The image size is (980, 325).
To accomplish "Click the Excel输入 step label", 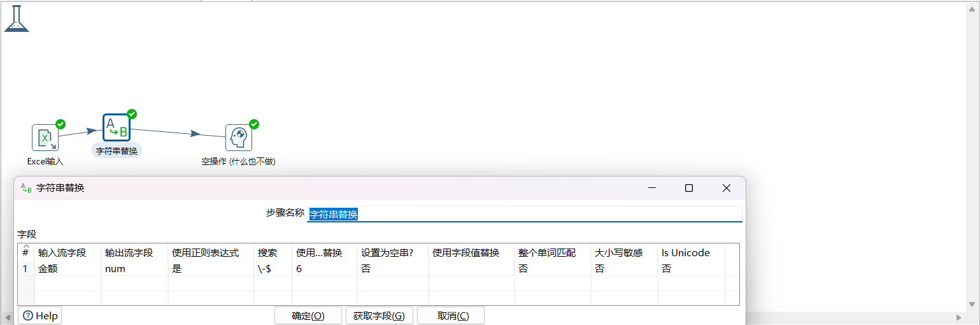I will 45,162.
